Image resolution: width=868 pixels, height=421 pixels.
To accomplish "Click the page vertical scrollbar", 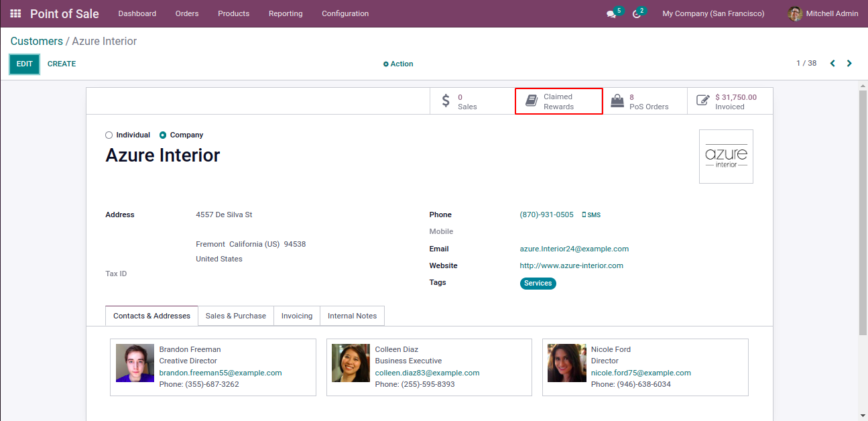I will click(x=863, y=211).
